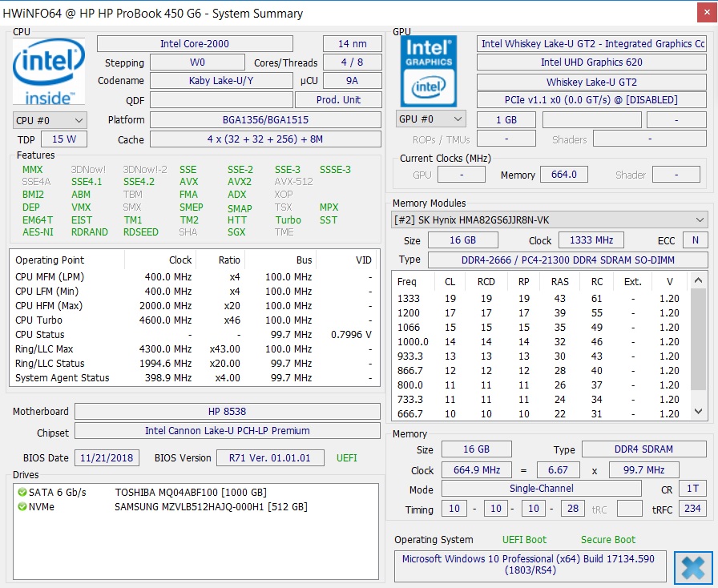Click the blue X close button icon
Viewport: 718px width, 588px height.
pos(693,568)
